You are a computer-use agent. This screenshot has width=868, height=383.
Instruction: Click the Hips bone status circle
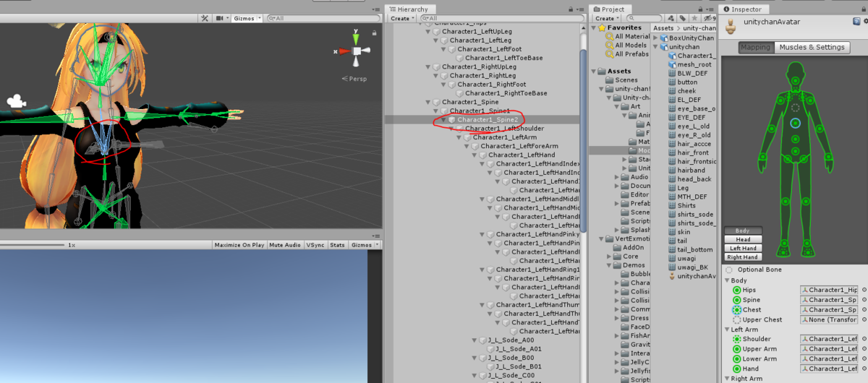click(736, 290)
